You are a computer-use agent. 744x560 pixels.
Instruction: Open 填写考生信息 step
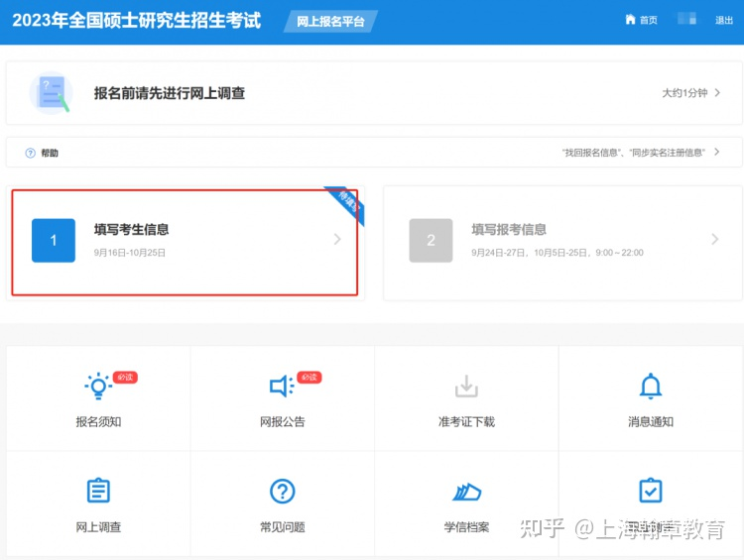(x=131, y=230)
